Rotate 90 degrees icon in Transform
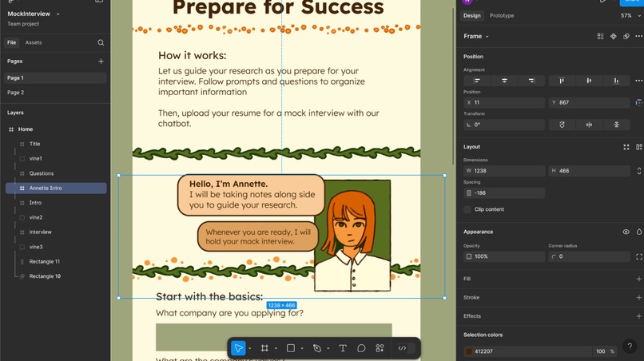 point(562,125)
